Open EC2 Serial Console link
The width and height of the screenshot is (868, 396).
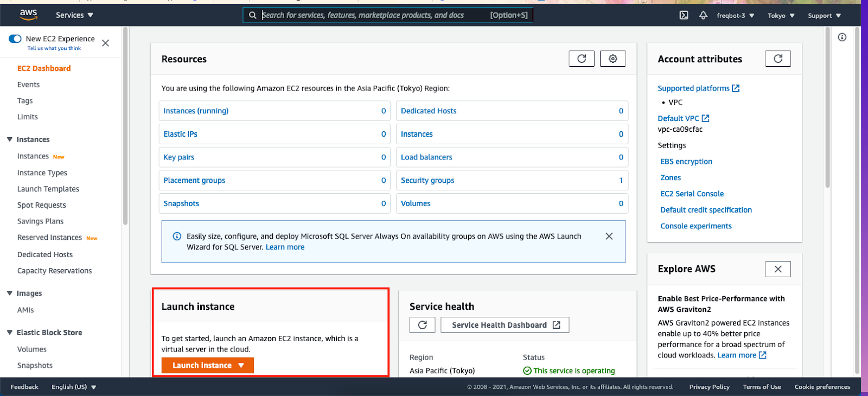692,194
